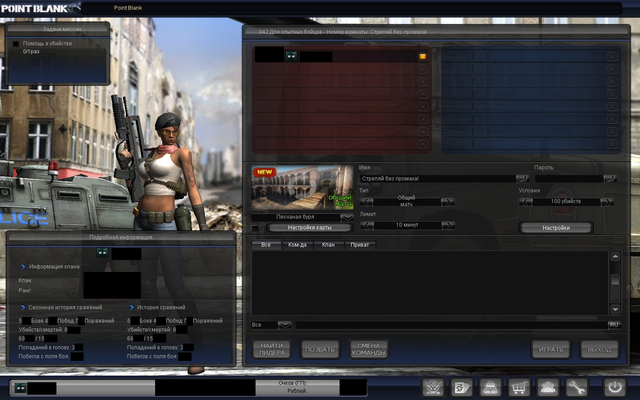This screenshot has height=400, width=640.
Task: Expand the Песчаная буря map dropdown
Action: 346,216
